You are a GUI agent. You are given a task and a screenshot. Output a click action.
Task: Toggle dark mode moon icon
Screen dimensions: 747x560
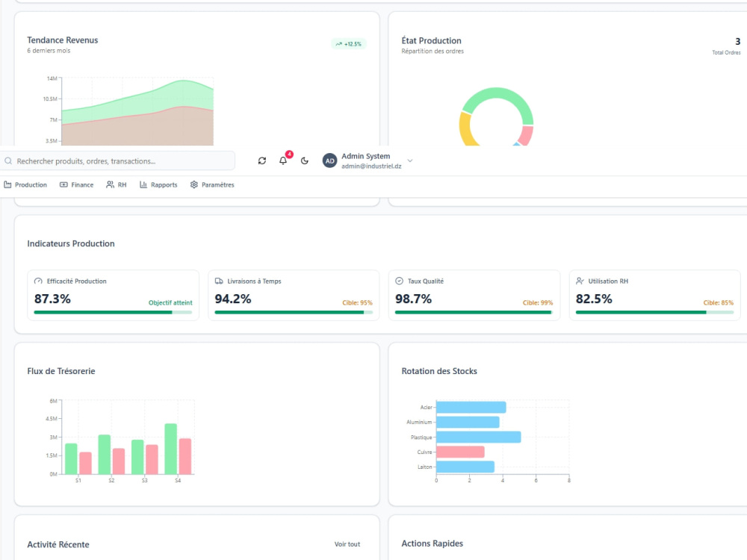tap(305, 161)
